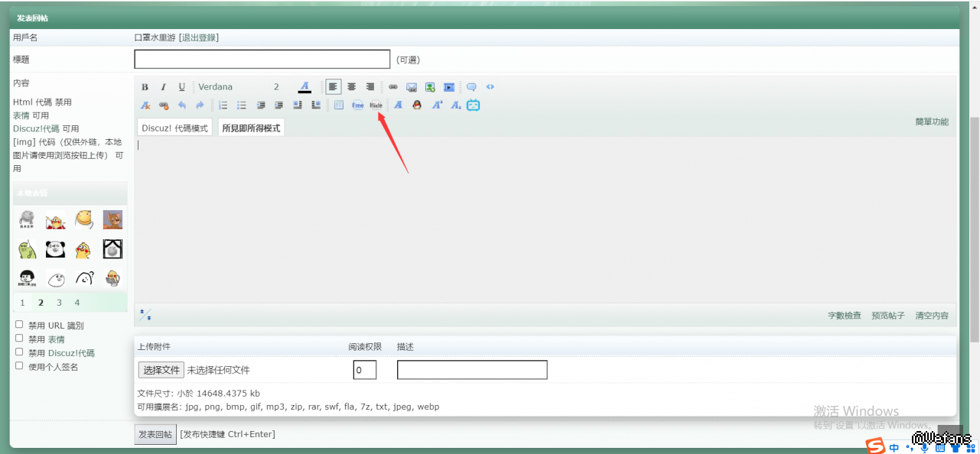Insert a hyperlink

tap(393, 87)
